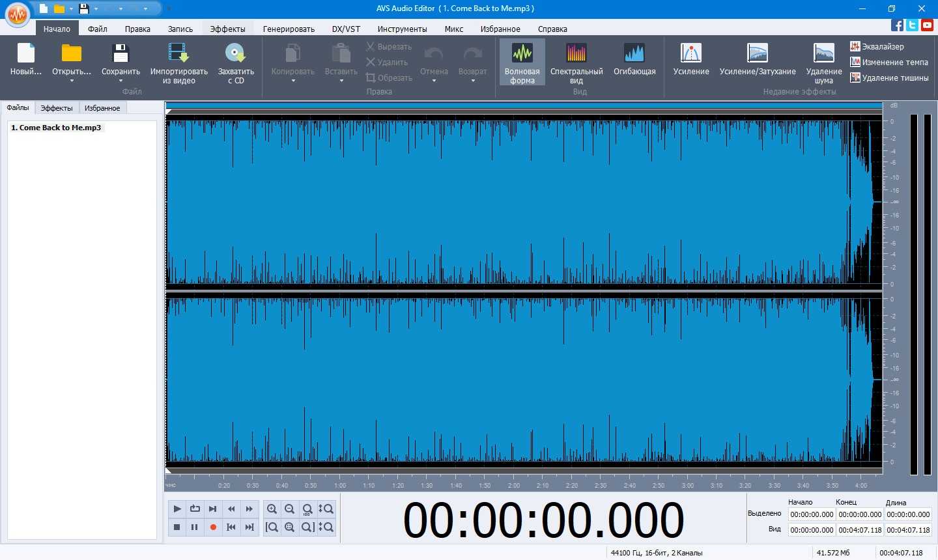938x560 pixels.
Task: Select file 1. Come Back to Me.mp3
Action: 56,128
